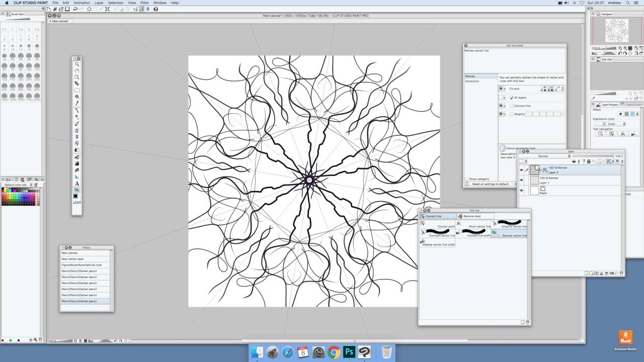Select the New canvas* document tab
This screenshot has width=644, height=362.
pos(60,21)
